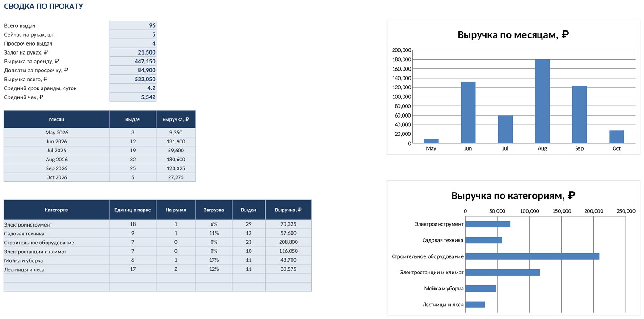Click the 'Категория' table header
The image size is (644, 319).
[x=57, y=210]
